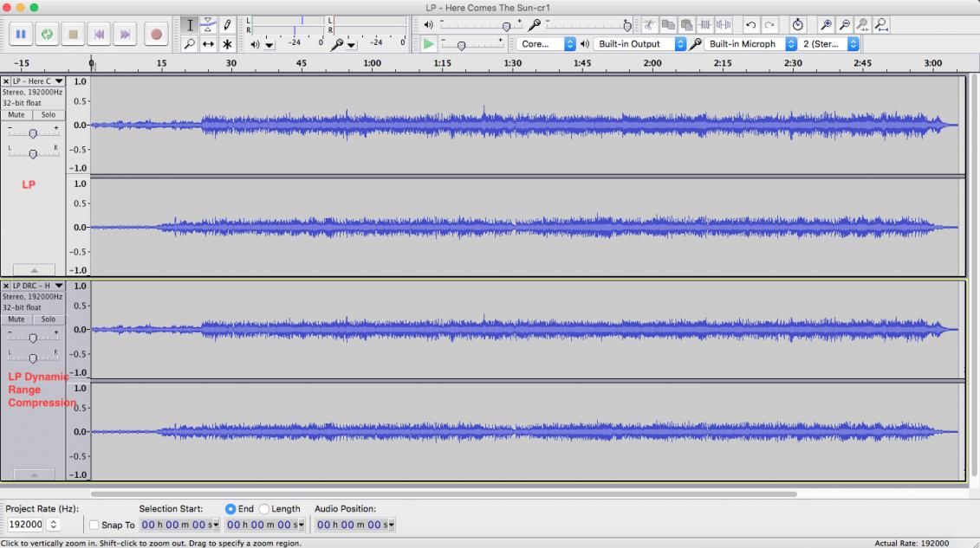Select the End radio button

pos(230,509)
